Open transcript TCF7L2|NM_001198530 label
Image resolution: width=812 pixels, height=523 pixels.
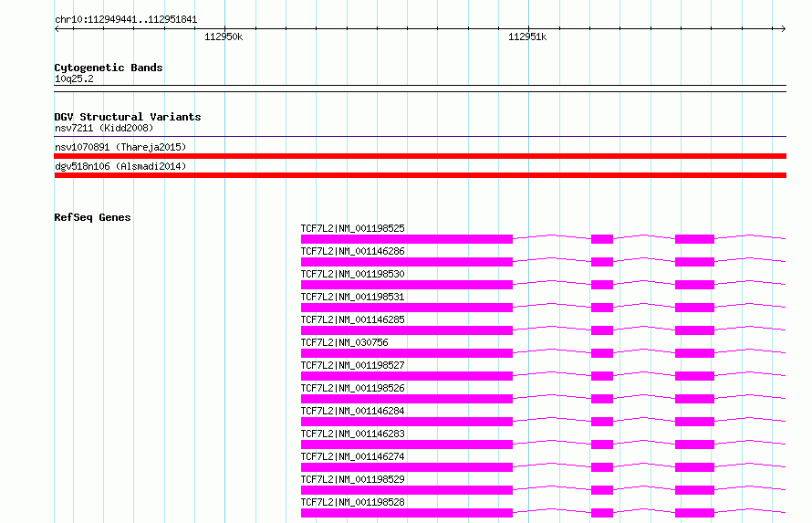[353, 274]
